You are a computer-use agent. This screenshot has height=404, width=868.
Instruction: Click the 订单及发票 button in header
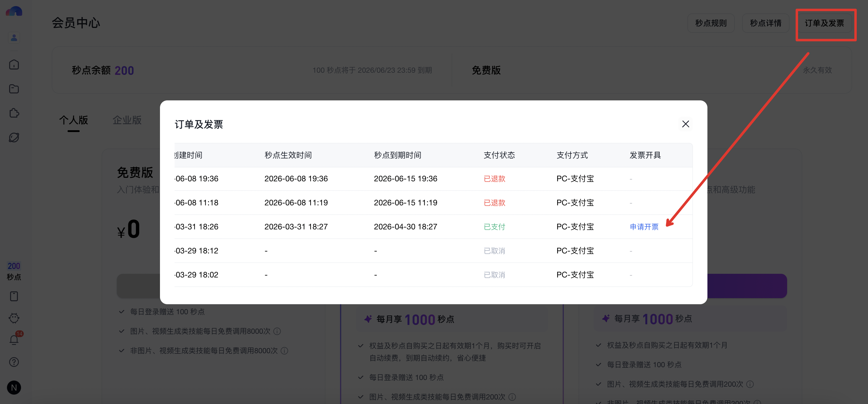tap(824, 23)
